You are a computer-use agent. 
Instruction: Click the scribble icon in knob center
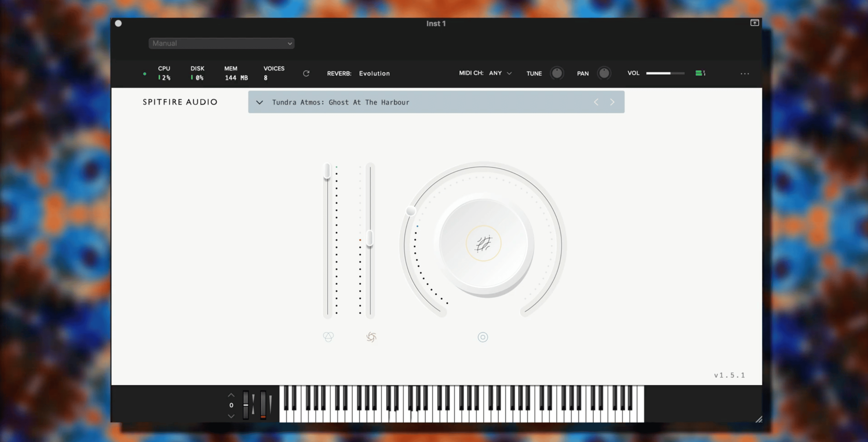point(483,244)
